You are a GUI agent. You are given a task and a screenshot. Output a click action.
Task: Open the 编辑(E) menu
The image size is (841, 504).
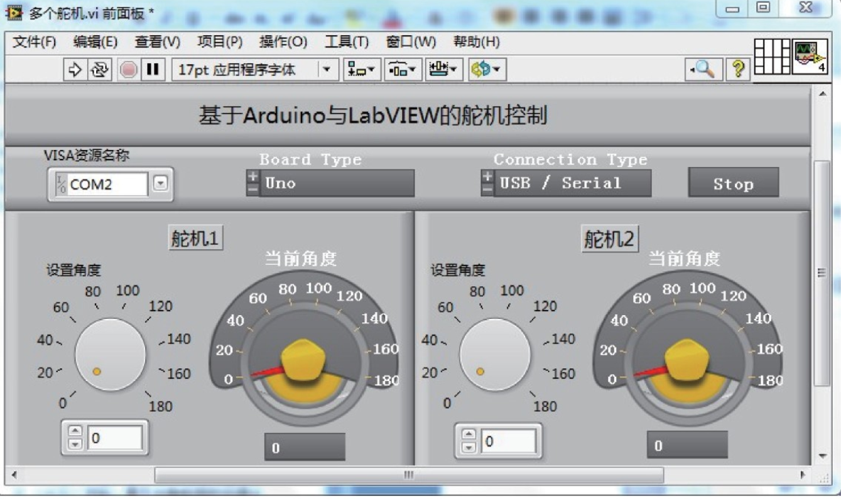95,42
